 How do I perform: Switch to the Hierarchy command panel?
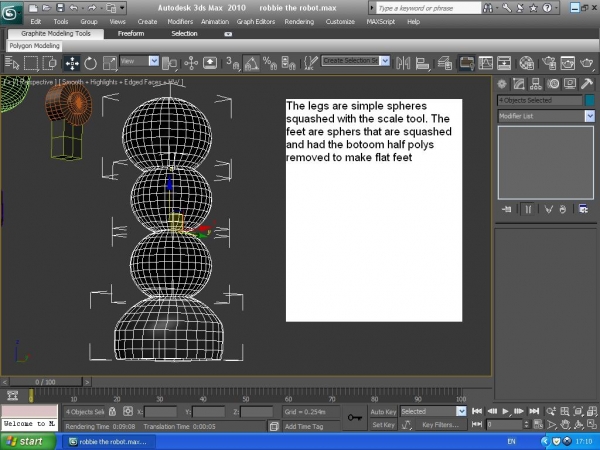coord(536,84)
